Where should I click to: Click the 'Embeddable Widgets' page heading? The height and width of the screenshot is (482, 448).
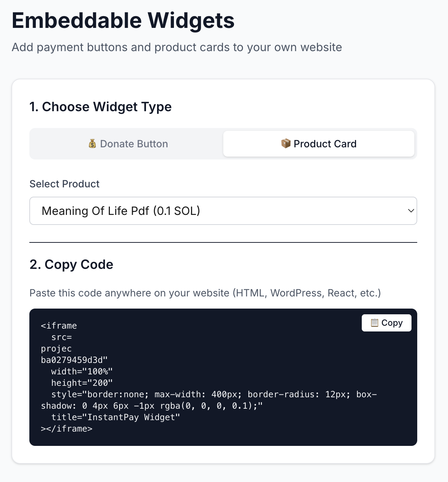coord(123,21)
